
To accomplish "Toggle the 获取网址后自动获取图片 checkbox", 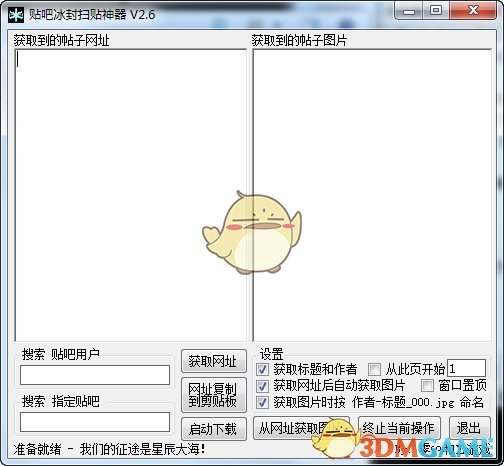I will pyautogui.click(x=262, y=386).
